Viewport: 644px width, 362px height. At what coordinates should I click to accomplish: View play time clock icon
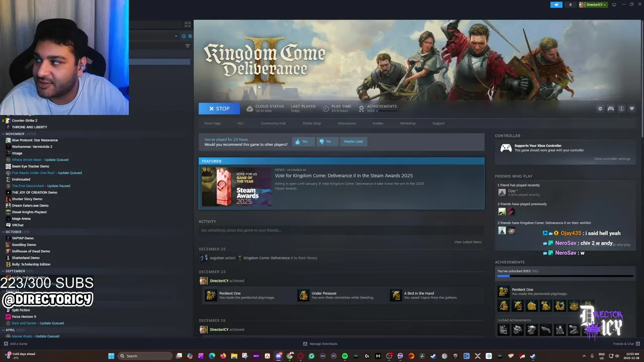point(326,108)
